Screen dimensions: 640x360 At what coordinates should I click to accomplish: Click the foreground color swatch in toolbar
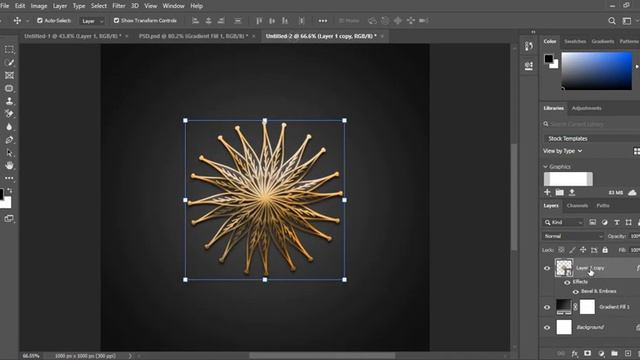(x=1, y=194)
